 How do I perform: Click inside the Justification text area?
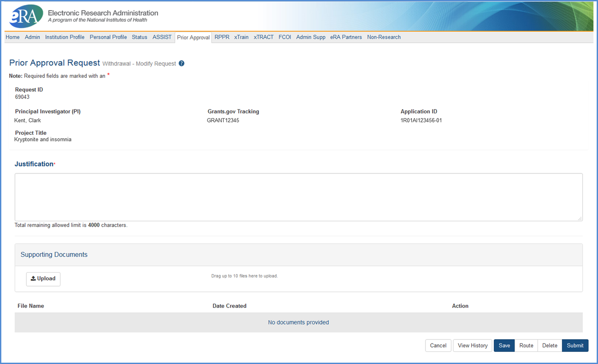coord(299,197)
